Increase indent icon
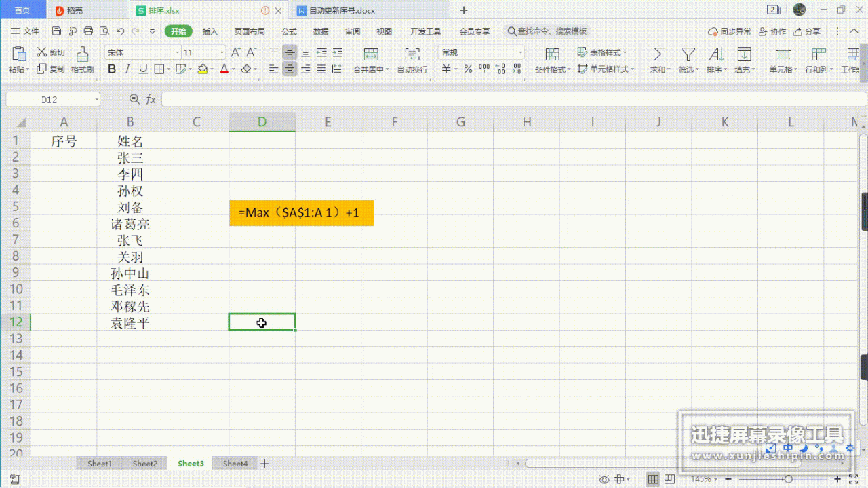Image resolution: width=868 pixels, height=488 pixels. [337, 52]
